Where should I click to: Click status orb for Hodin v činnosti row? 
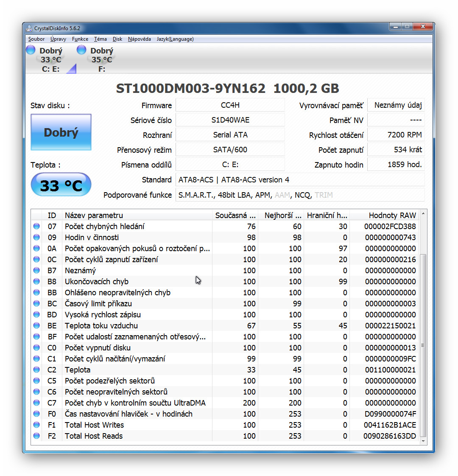[x=36, y=238]
